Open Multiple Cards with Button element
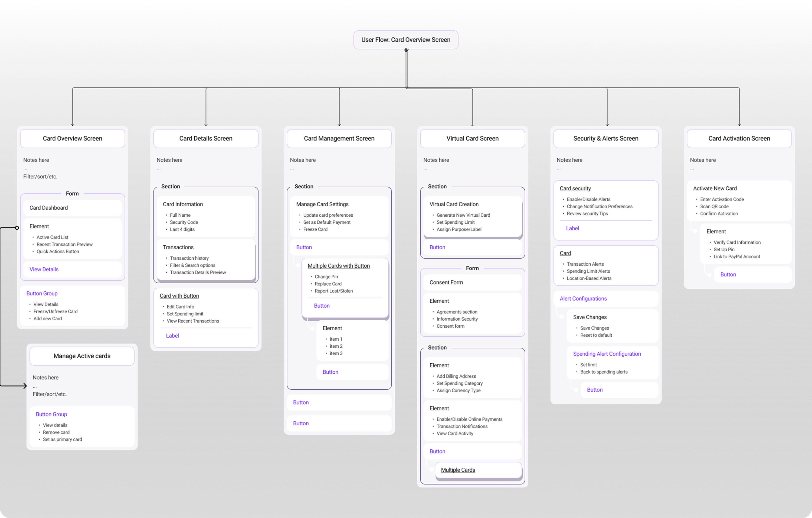This screenshot has height=518, width=812. click(x=339, y=266)
